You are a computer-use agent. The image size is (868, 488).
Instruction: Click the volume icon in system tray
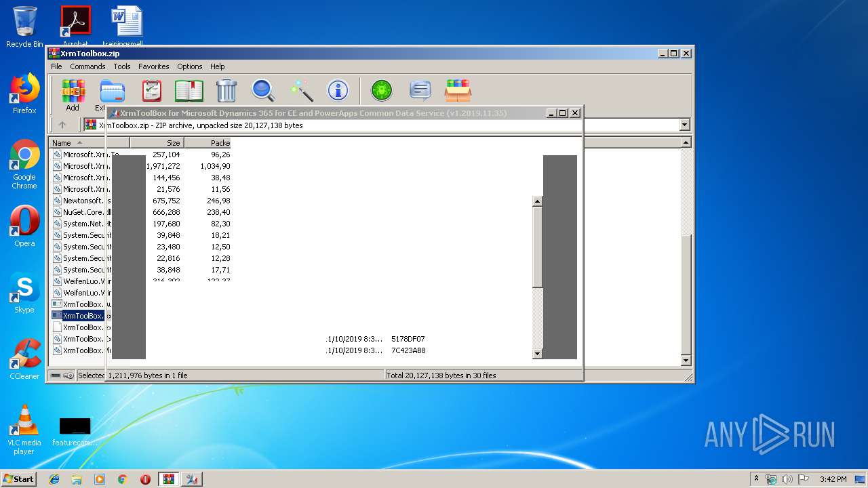[x=787, y=479]
